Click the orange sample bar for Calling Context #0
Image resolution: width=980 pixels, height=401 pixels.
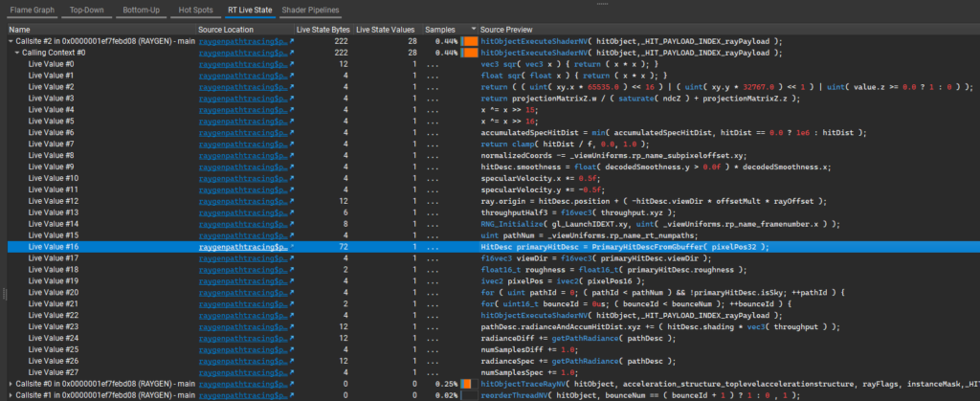(x=470, y=53)
